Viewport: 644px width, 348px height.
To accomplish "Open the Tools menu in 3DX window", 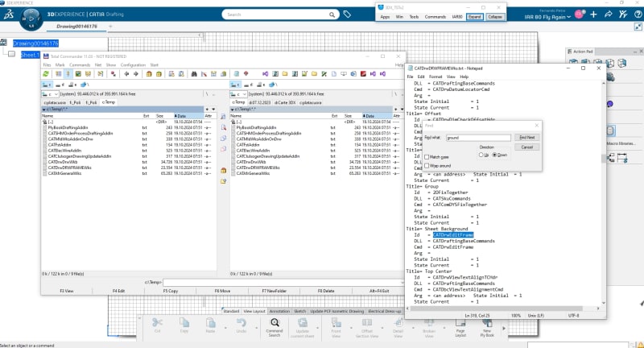I will coord(414,17).
